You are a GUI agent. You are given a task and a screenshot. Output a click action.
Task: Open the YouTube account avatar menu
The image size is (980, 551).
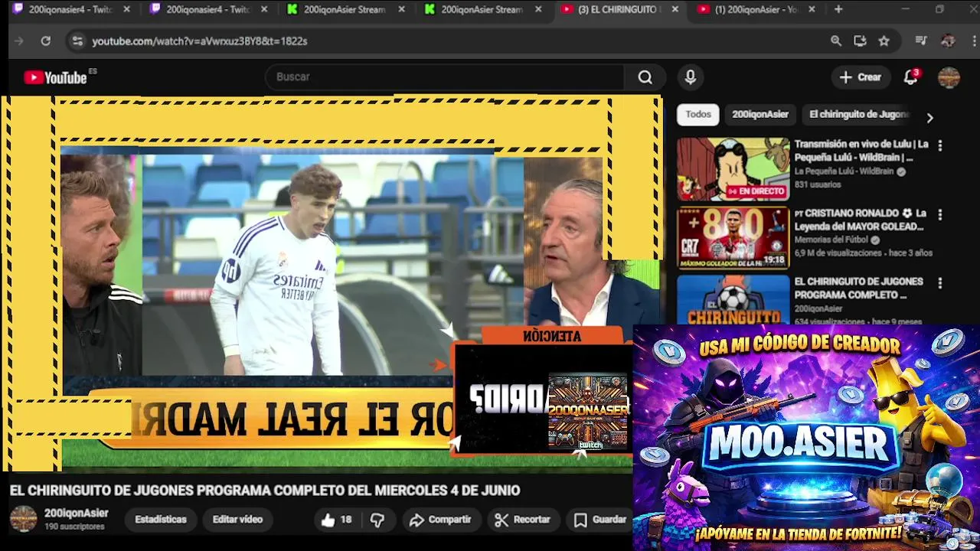pyautogui.click(x=949, y=77)
